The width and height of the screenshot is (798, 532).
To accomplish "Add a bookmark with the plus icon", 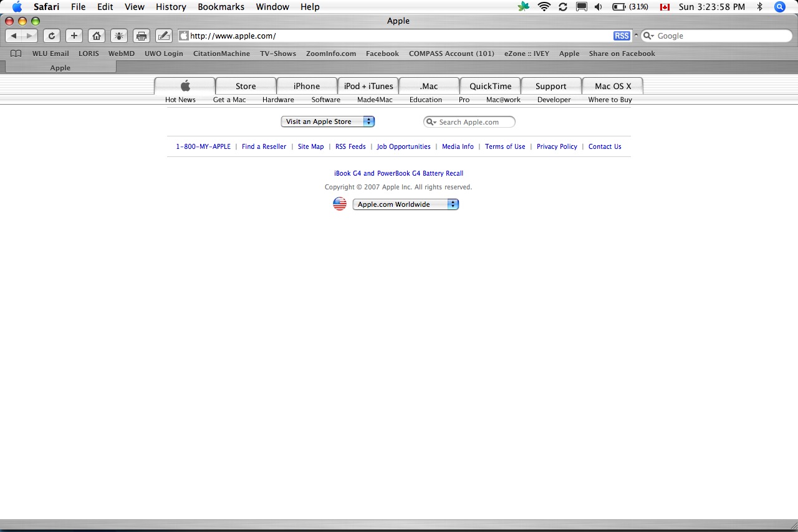I will point(74,36).
